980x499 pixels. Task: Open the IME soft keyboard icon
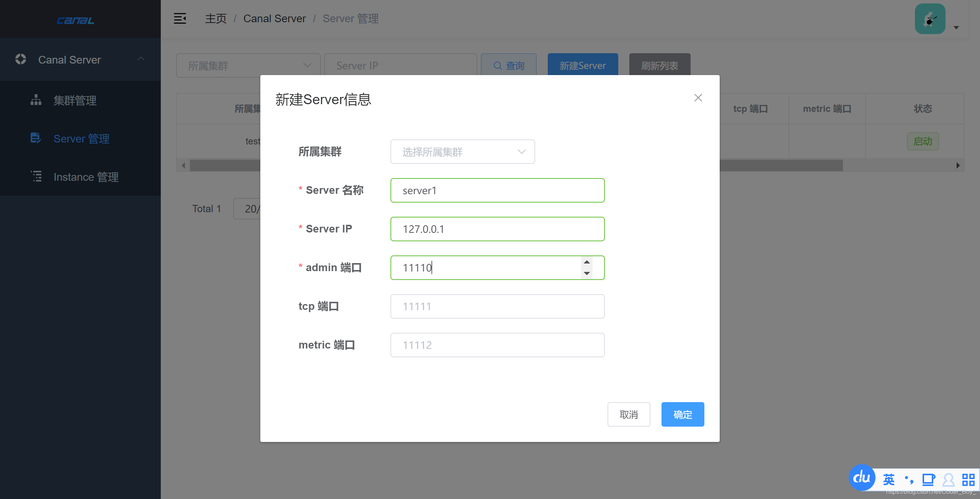(x=929, y=479)
